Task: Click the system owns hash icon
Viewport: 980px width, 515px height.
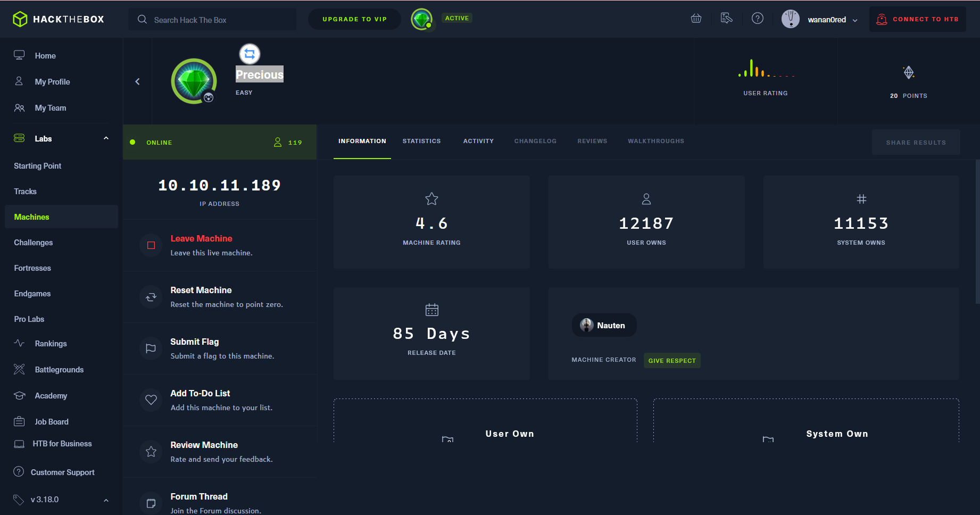Action: tap(861, 199)
